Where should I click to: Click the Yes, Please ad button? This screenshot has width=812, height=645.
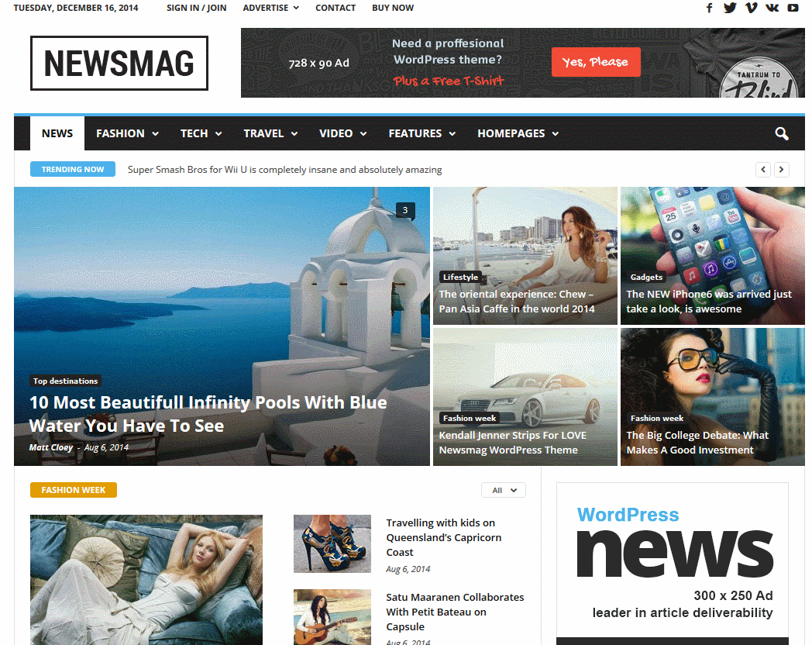596,62
